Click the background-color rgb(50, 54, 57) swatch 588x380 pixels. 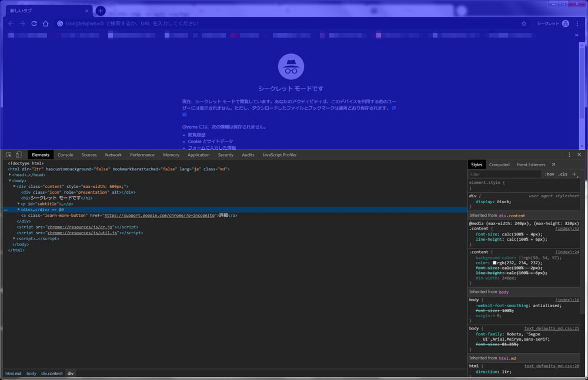point(520,258)
